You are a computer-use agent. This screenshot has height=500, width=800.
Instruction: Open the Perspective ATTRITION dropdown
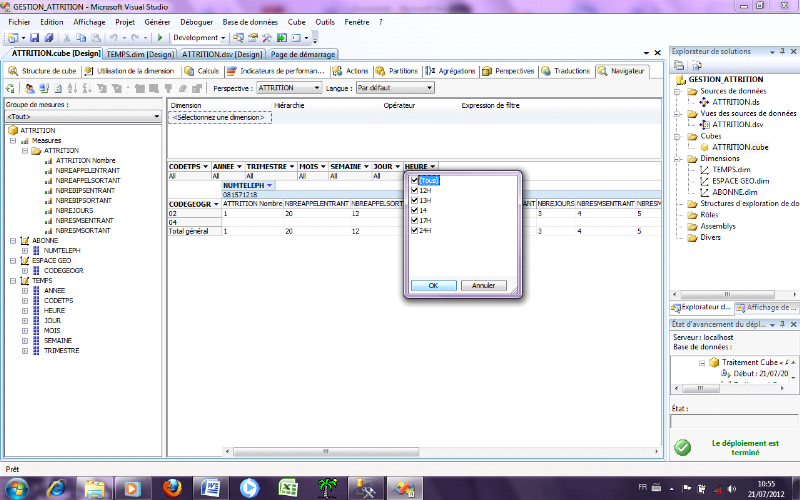click(x=288, y=88)
